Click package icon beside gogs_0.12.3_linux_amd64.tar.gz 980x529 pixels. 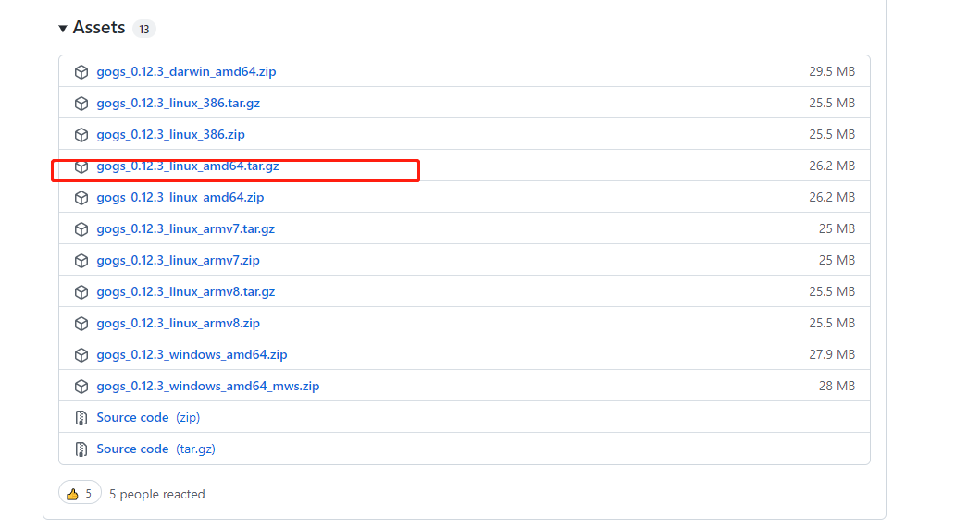81,166
